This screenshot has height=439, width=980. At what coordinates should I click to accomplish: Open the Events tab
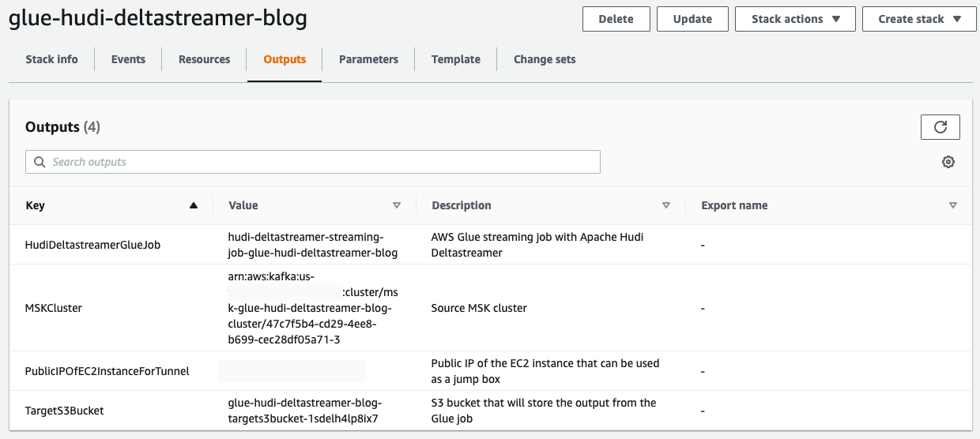click(128, 59)
